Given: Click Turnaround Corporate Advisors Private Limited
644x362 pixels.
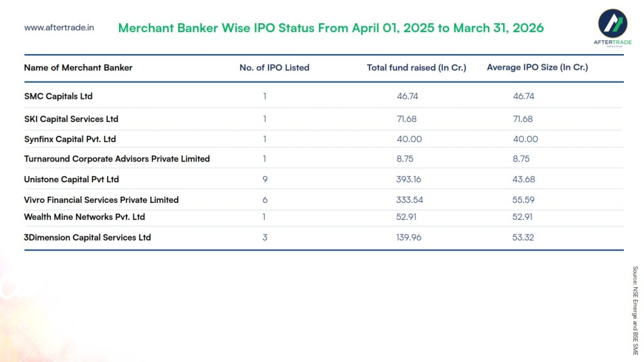Looking at the screenshot, I should (x=117, y=158).
